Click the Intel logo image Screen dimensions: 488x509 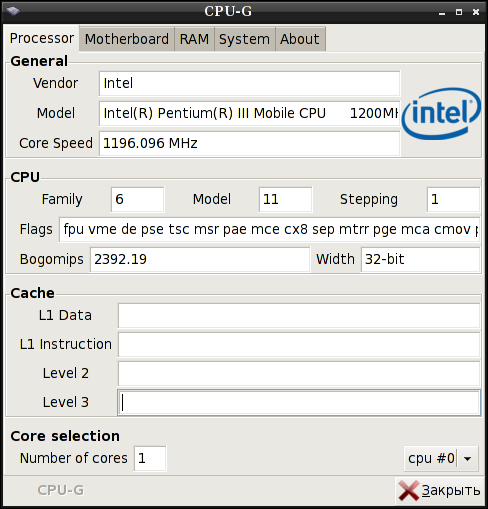point(441,113)
